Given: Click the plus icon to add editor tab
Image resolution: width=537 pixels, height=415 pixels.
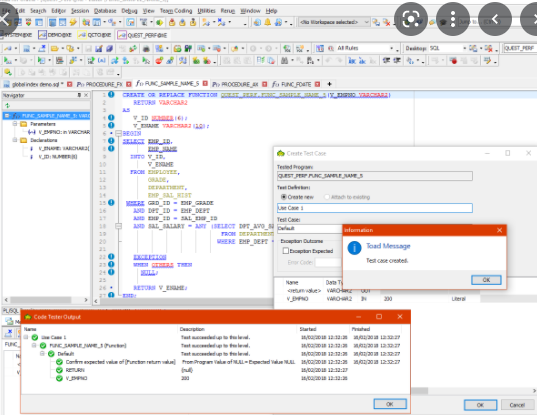Looking at the screenshot, I should (329, 84).
